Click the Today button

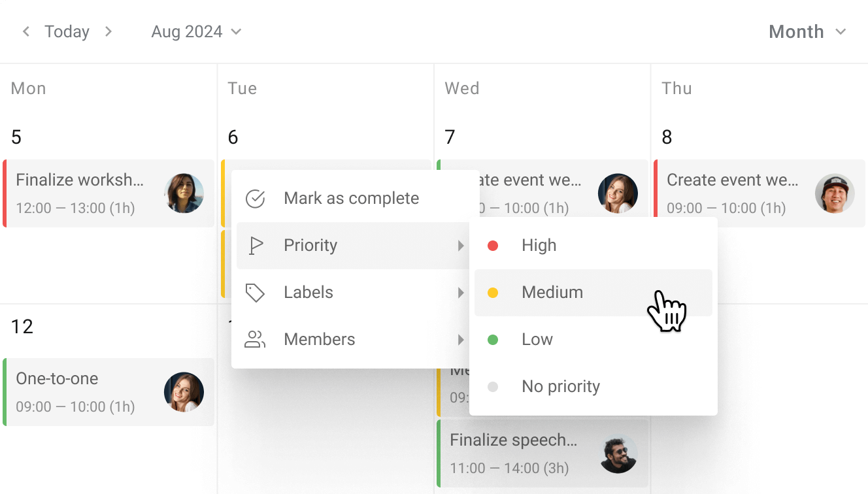coord(67,31)
